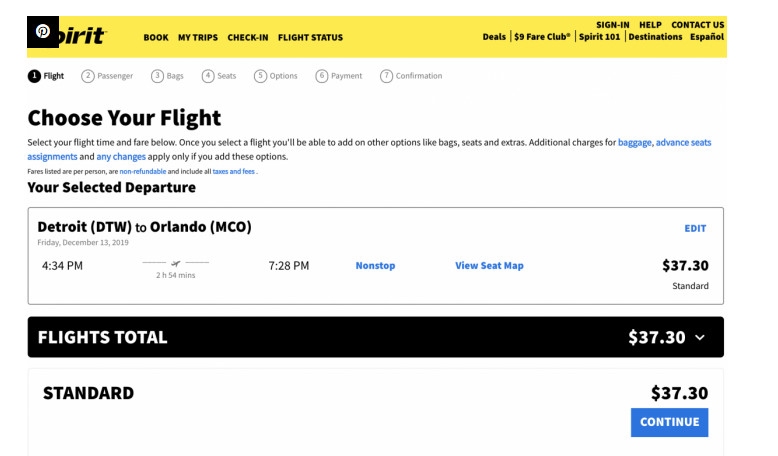
Task: Open the baggage charges link
Action: tap(634, 143)
